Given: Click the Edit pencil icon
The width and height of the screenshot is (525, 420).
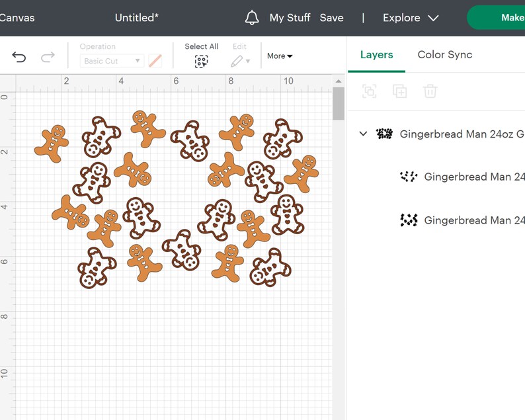Looking at the screenshot, I should [237, 62].
